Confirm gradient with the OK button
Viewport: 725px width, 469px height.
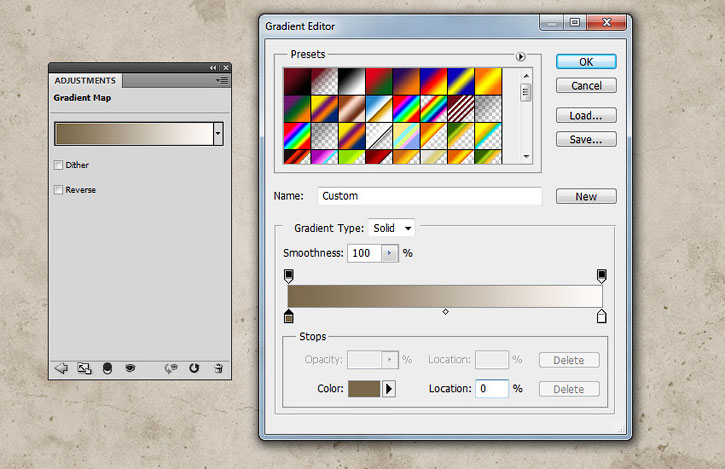pos(586,62)
